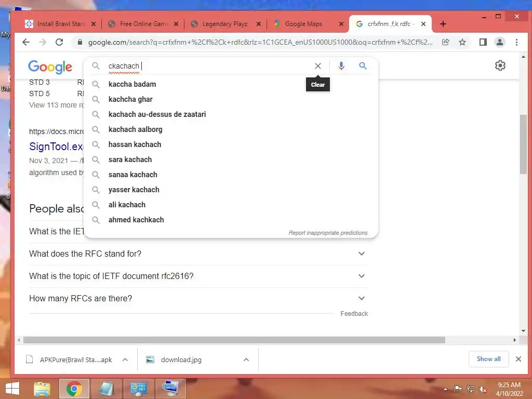The width and height of the screenshot is (532, 399).
Task: Bookmark this page with the star icon
Action: (x=462, y=42)
